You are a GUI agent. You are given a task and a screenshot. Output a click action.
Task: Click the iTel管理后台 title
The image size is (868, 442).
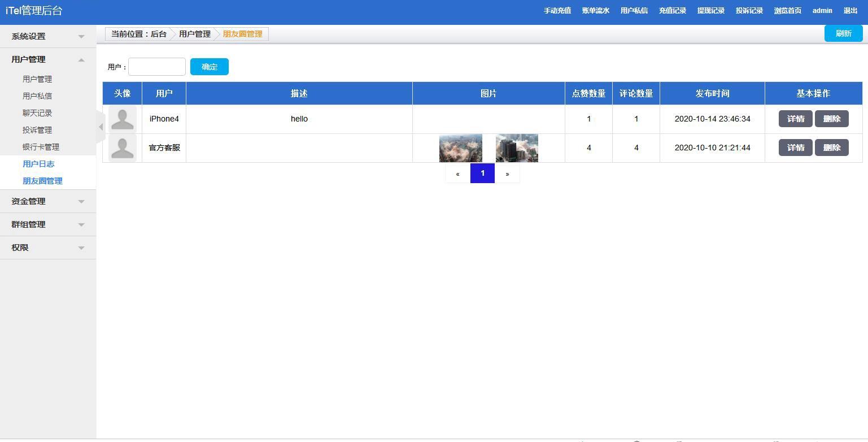point(34,11)
